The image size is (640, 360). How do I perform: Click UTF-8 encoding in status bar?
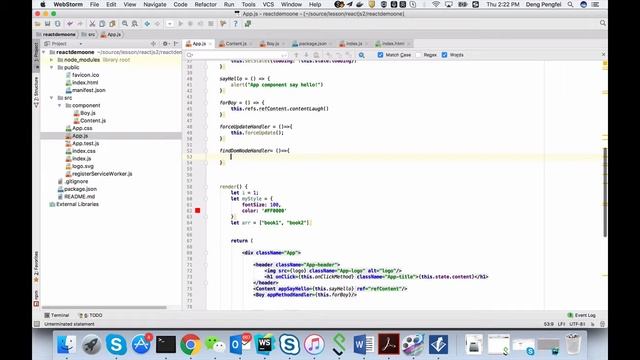[x=577, y=324]
